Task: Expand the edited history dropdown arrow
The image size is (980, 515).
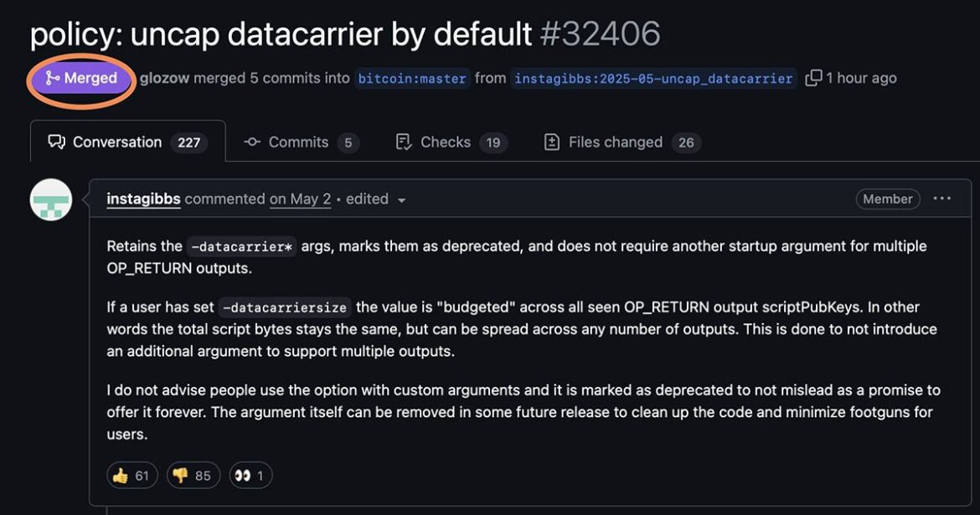Action: pos(401,200)
